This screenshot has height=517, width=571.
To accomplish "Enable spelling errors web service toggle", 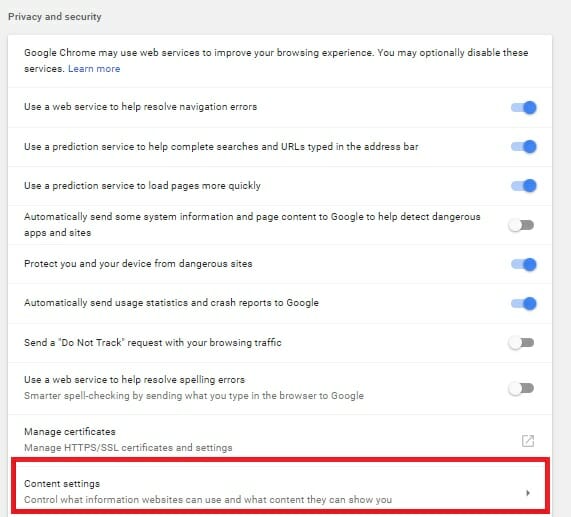I will (x=521, y=388).
